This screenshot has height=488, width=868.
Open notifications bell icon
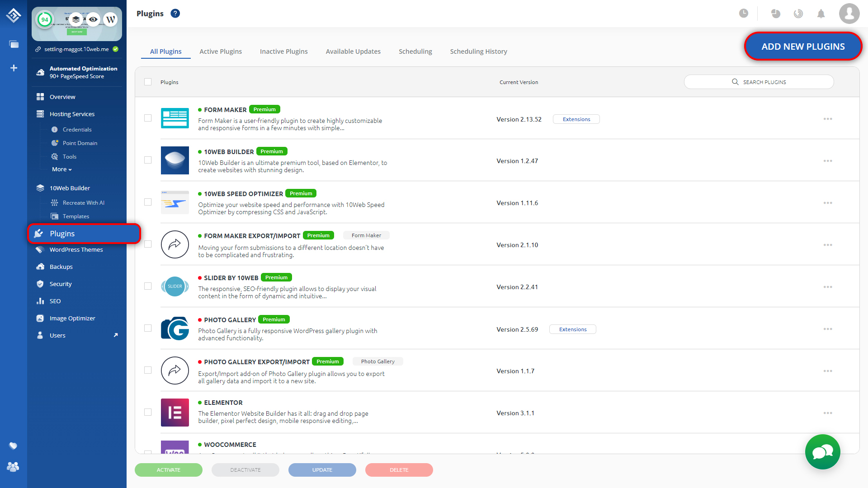point(821,14)
